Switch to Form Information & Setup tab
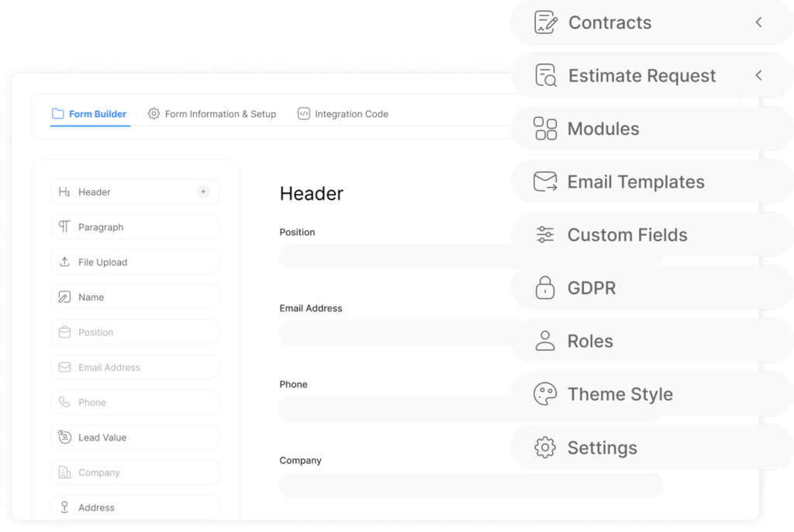The image size is (794, 532). tap(212, 114)
